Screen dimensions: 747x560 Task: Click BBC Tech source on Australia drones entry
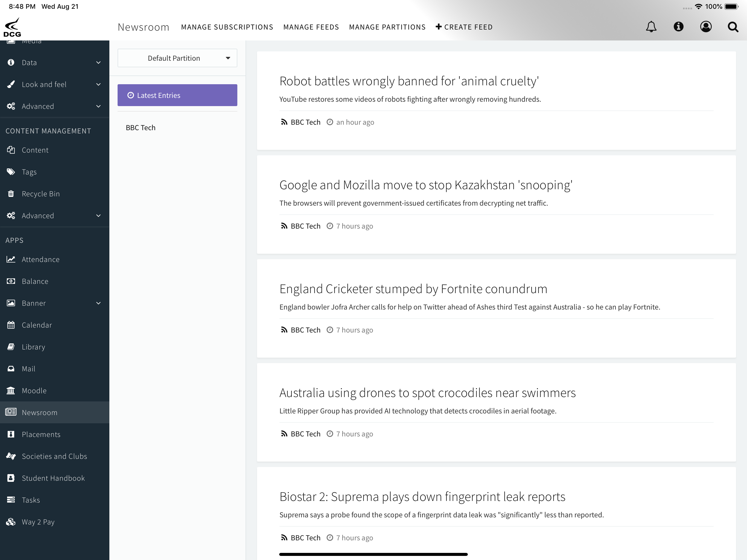[306, 434]
